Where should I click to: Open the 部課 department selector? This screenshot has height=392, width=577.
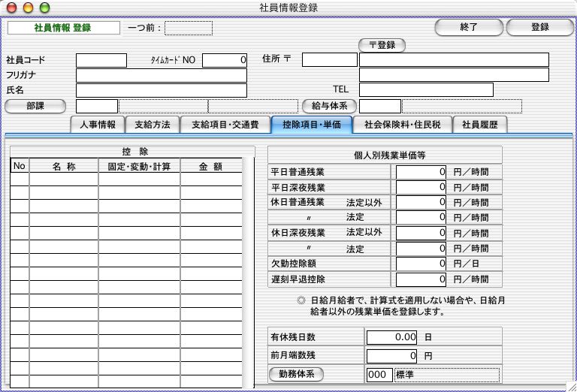coord(35,106)
